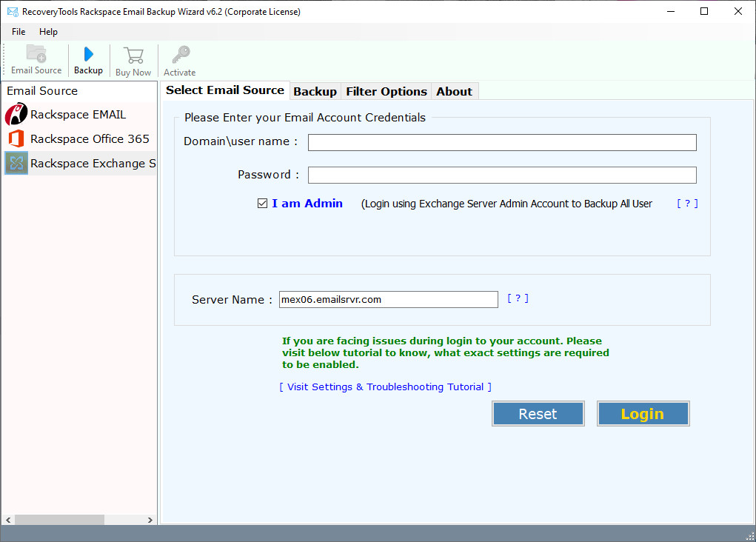Switch to the About tab
Screen dimensions: 756x542
pyautogui.click(x=454, y=92)
